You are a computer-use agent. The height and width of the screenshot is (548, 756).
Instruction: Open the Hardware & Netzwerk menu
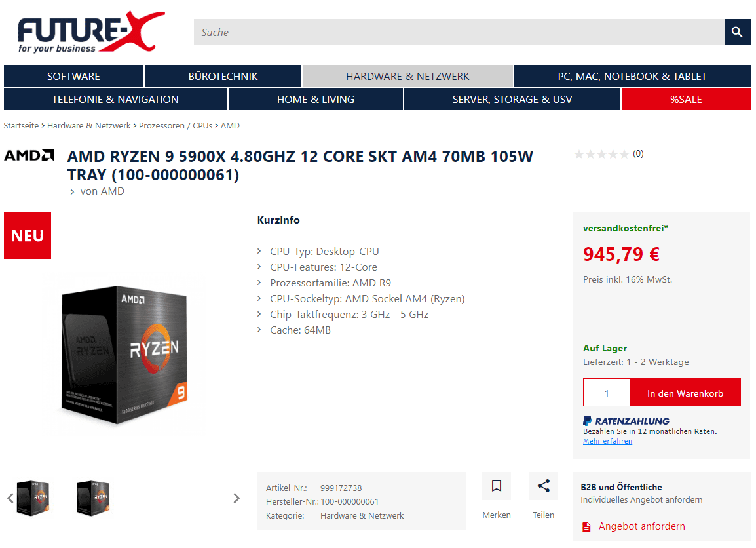click(x=407, y=76)
